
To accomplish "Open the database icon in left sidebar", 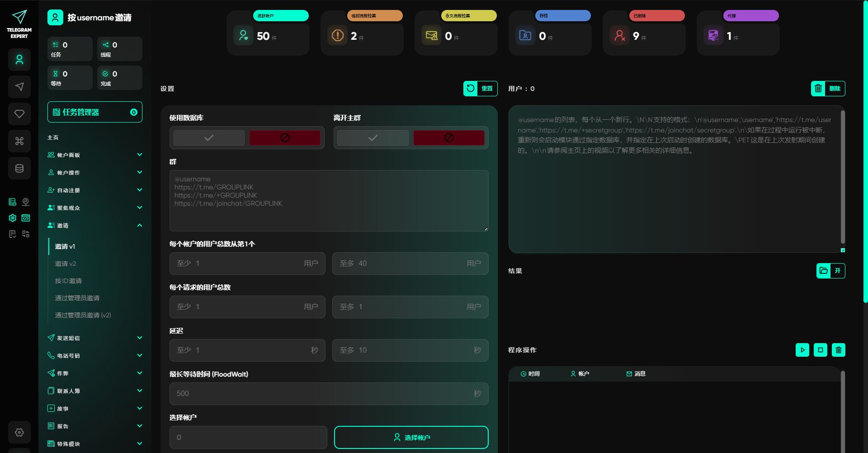I will [19, 168].
